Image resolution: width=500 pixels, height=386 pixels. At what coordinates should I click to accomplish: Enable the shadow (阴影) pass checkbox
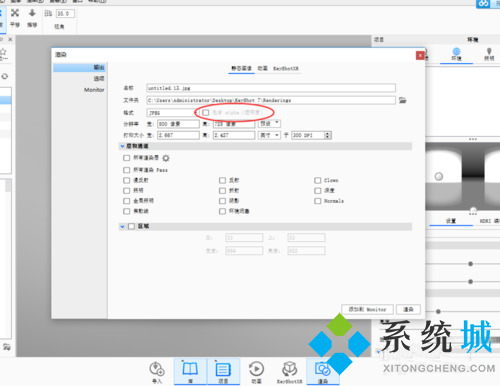click(222, 201)
